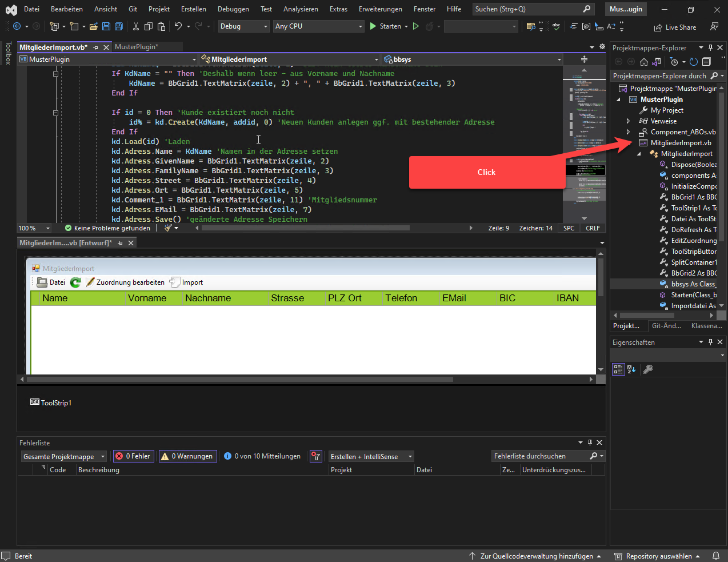Image resolution: width=728 pixels, height=562 pixels.
Task: Collapse the 'If KdName' code block
Action: pos(55,74)
